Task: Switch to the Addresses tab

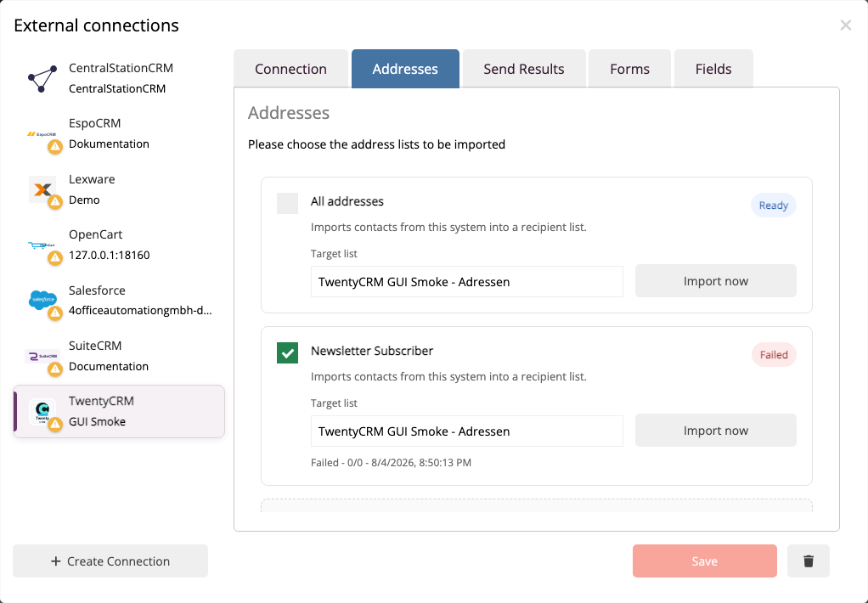Action: 405,69
